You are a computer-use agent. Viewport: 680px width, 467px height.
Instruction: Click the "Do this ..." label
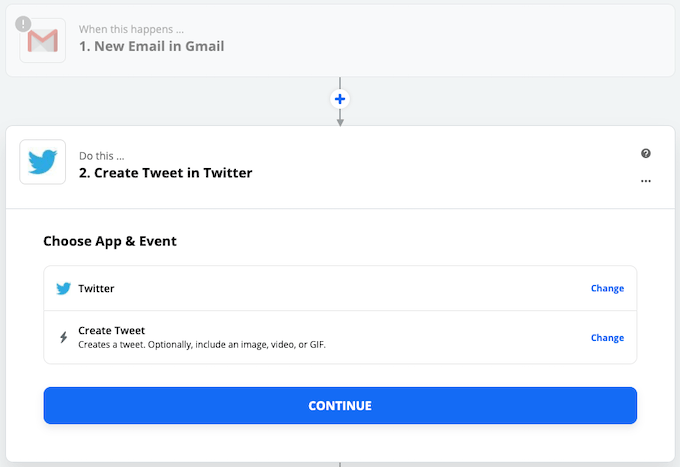point(102,155)
